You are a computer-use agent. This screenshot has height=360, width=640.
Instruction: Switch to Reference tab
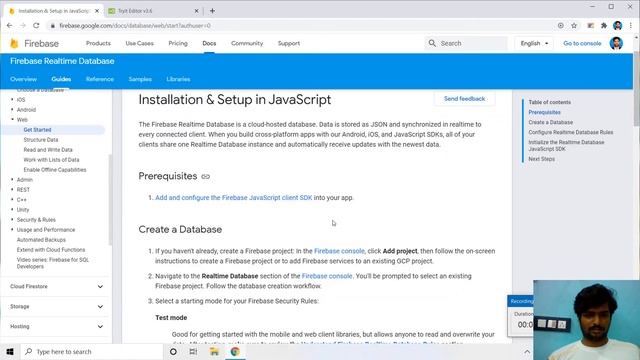click(100, 79)
